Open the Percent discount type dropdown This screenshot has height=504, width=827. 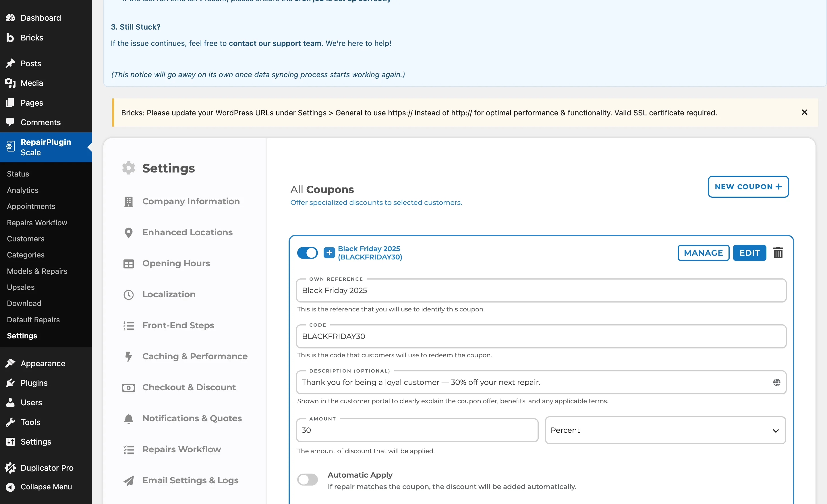[665, 430]
